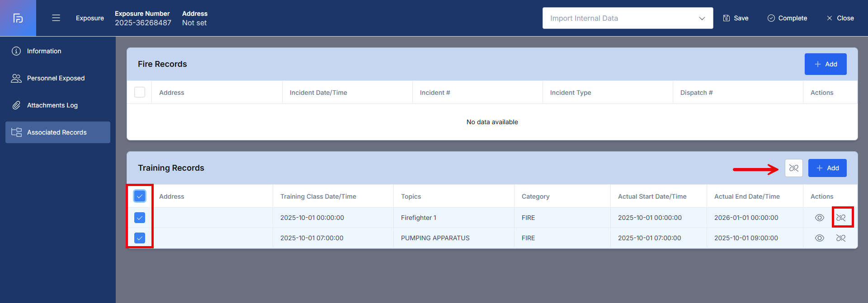This screenshot has width=868, height=303.
Task: Click unlink icon in Training Records header
Action: (793, 168)
